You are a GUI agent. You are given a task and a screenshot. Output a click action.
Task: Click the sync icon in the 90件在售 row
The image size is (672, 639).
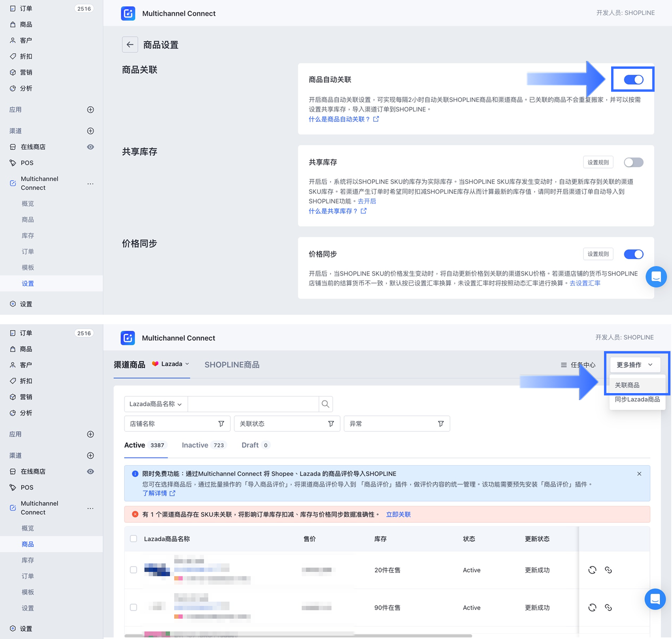(x=592, y=607)
